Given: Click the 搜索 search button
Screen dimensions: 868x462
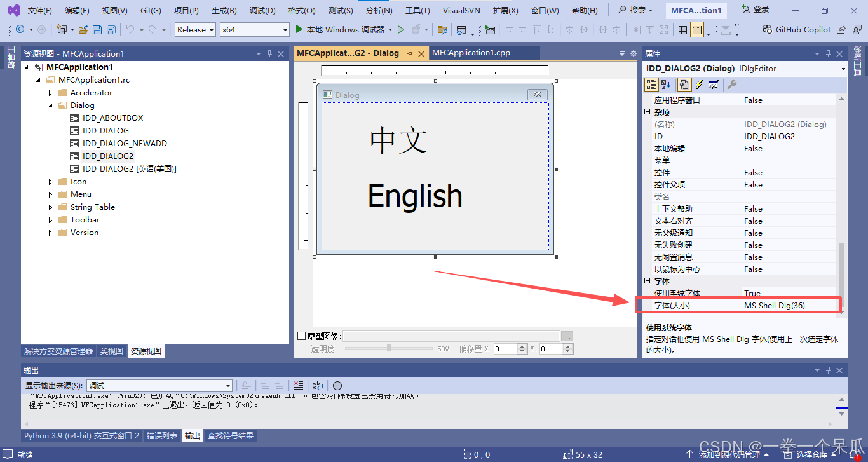Looking at the screenshot, I should coord(635,10).
